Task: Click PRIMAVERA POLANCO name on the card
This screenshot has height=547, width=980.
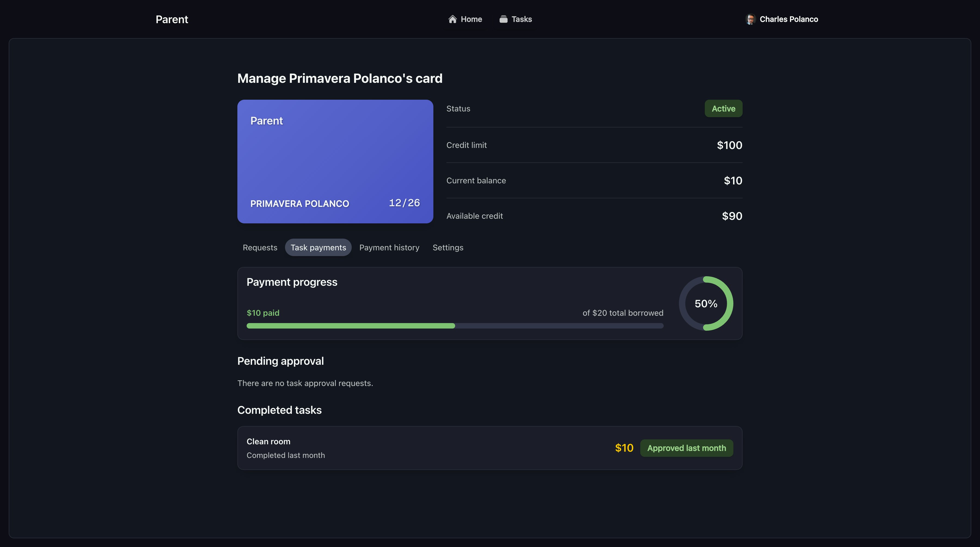Action: 299,204
